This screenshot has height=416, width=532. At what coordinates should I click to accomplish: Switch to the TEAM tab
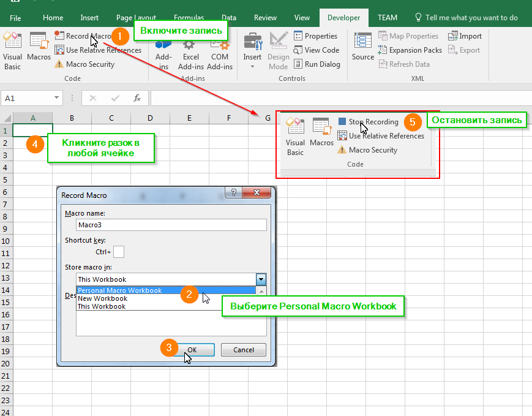[388, 18]
